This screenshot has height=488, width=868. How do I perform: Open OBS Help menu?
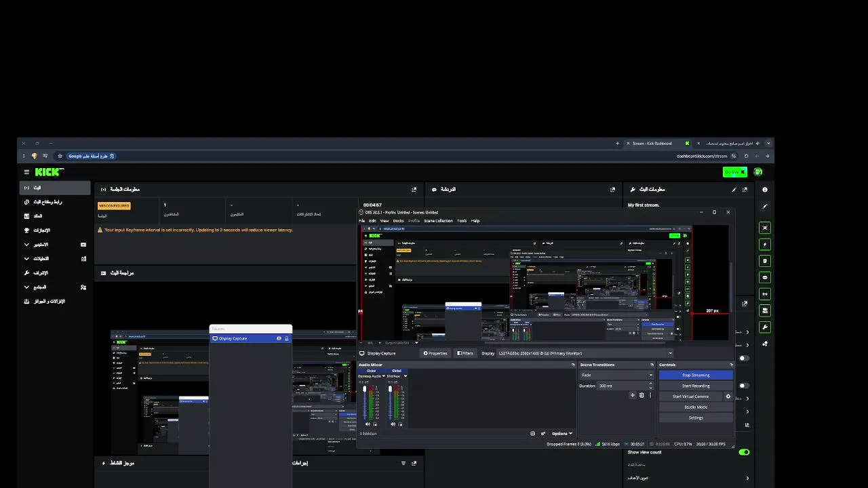475,221
